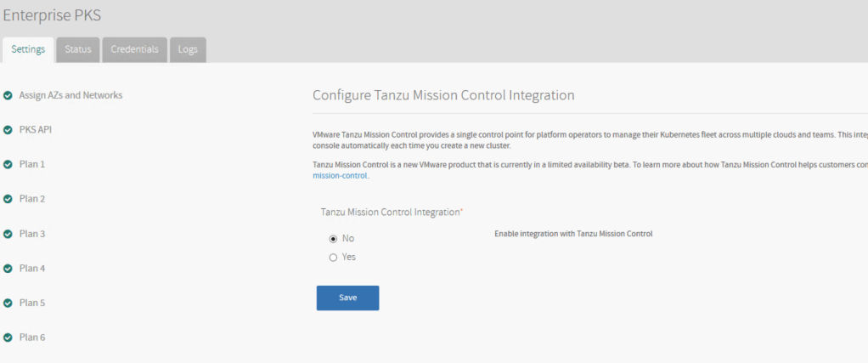Enable Tanzu integration with Yes radio
This screenshot has height=363, width=868.
click(333, 257)
